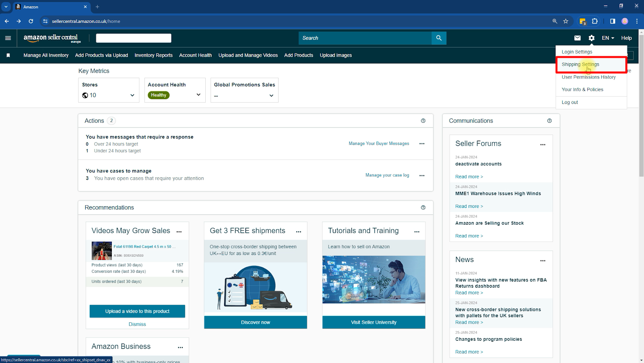Select User Permissions History menu item

pyautogui.click(x=588, y=77)
